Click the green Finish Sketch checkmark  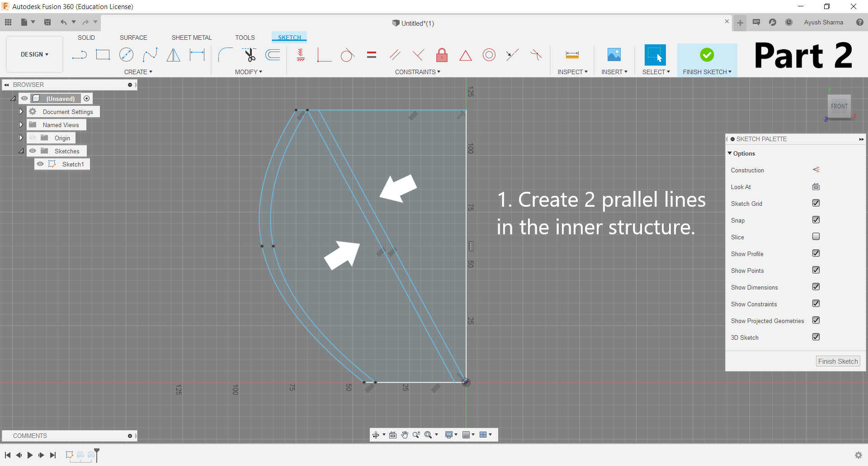click(707, 55)
